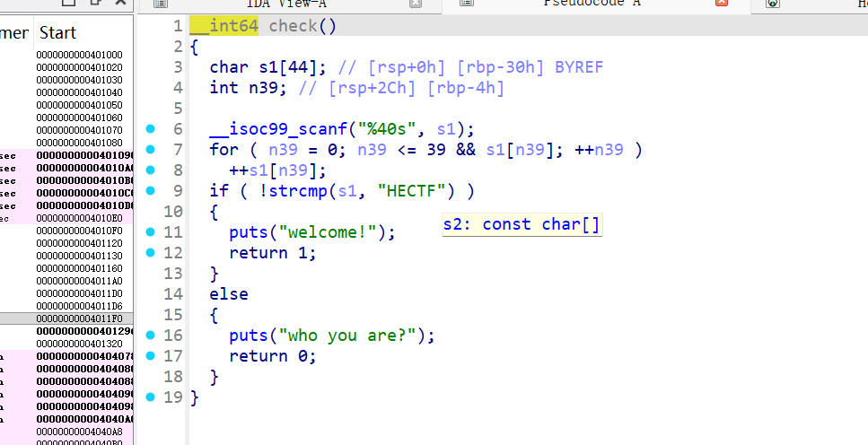Toggle breakpoint dot on line 7

pos(151,150)
